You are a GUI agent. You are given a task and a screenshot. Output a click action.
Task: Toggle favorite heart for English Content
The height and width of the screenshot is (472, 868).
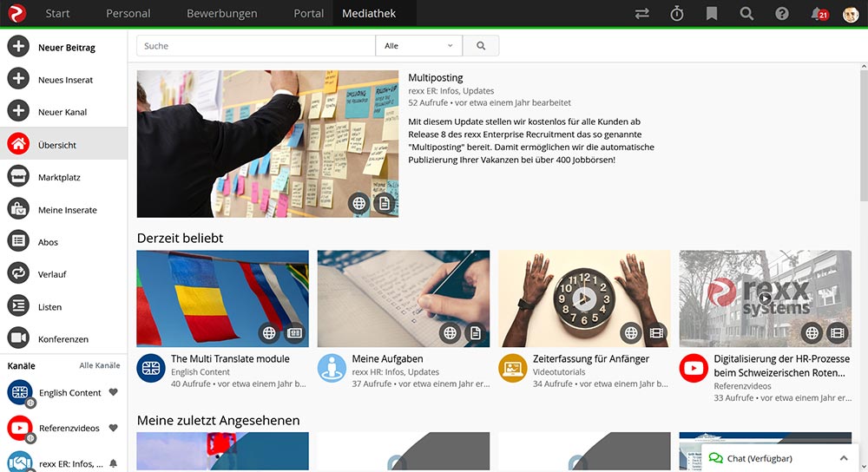click(113, 392)
